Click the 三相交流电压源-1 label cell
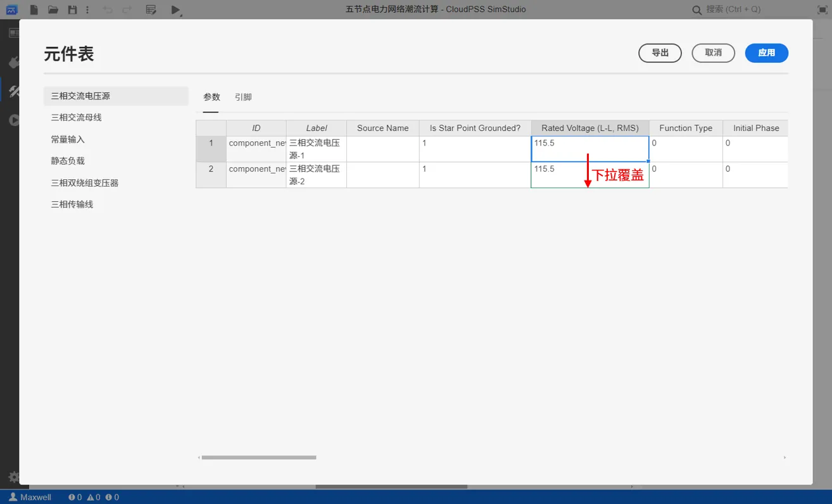This screenshot has width=832, height=504. point(317,149)
